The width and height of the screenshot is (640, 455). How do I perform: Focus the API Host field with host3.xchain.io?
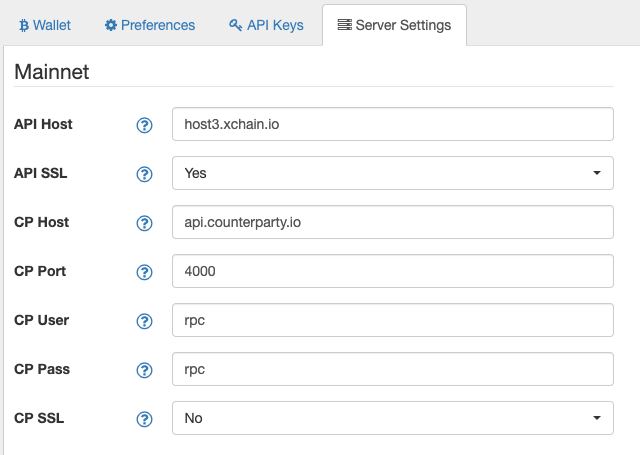point(393,124)
